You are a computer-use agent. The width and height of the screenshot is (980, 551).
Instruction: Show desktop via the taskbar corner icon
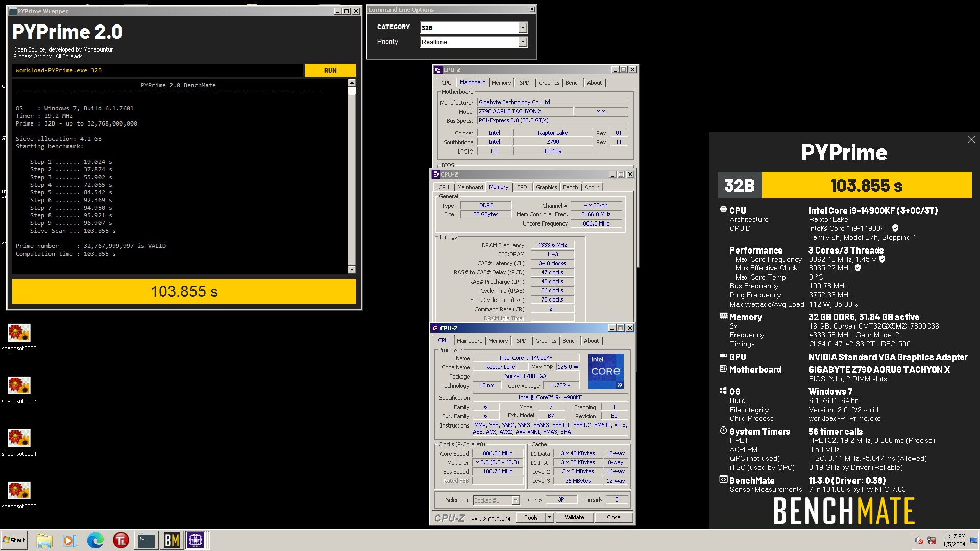974,541
